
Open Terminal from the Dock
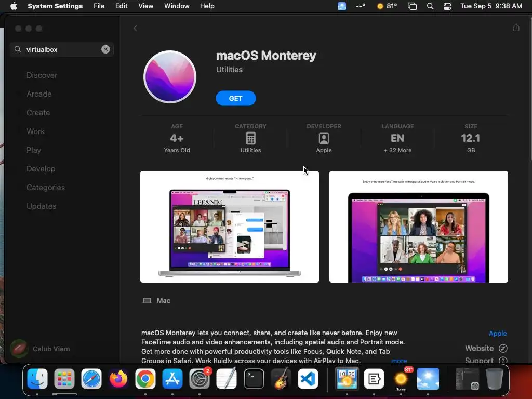point(254,379)
